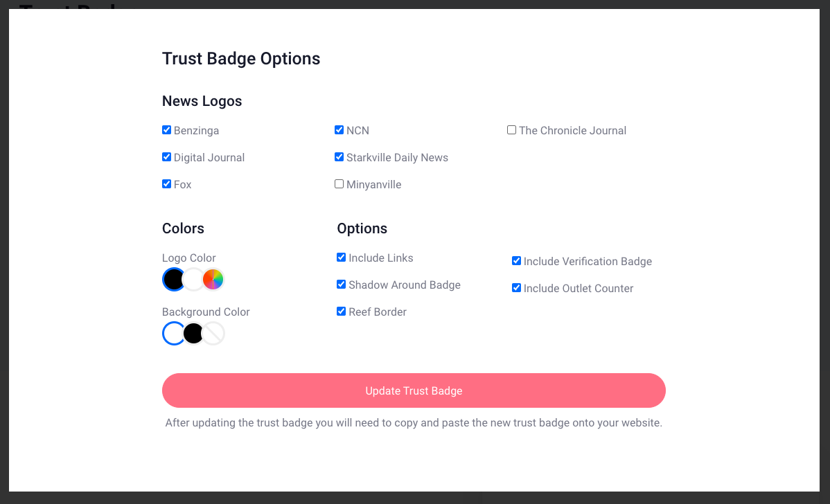Select the white background color swatch
This screenshot has height=504, width=830.
[x=173, y=333]
